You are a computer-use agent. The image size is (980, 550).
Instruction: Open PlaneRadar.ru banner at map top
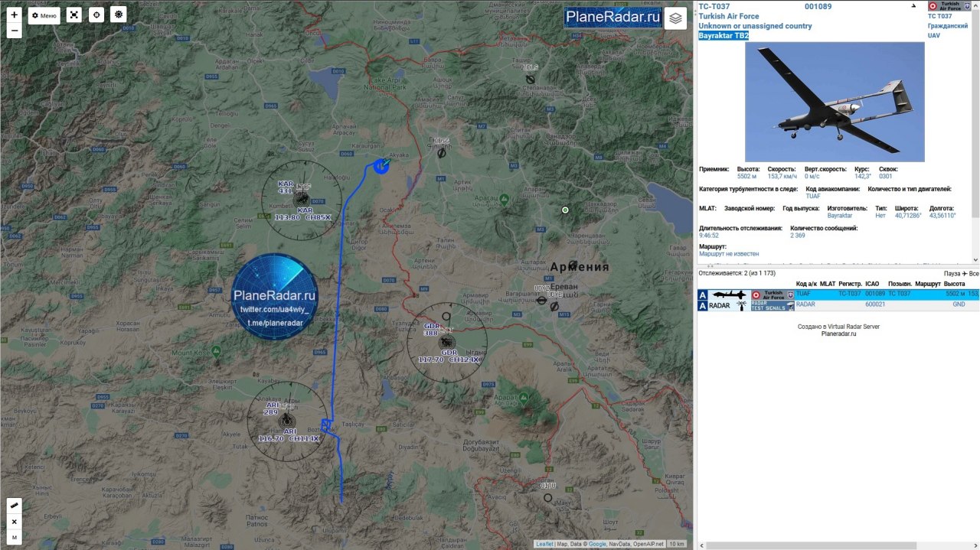tap(612, 18)
